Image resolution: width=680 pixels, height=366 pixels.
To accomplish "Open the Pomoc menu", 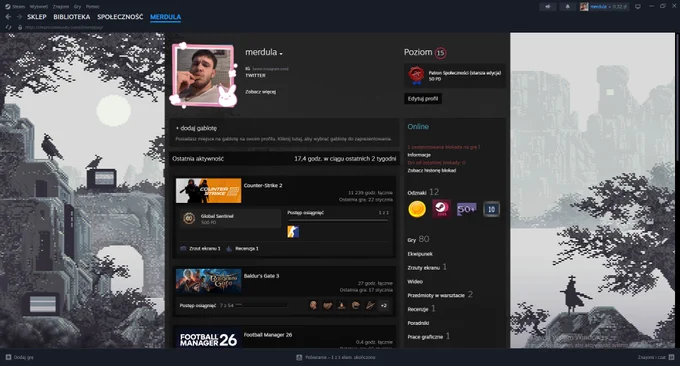I will click(92, 7).
